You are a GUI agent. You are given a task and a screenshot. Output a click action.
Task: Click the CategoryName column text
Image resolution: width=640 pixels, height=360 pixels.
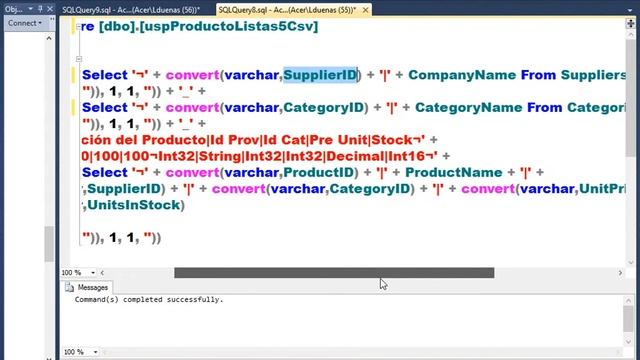coord(469,108)
